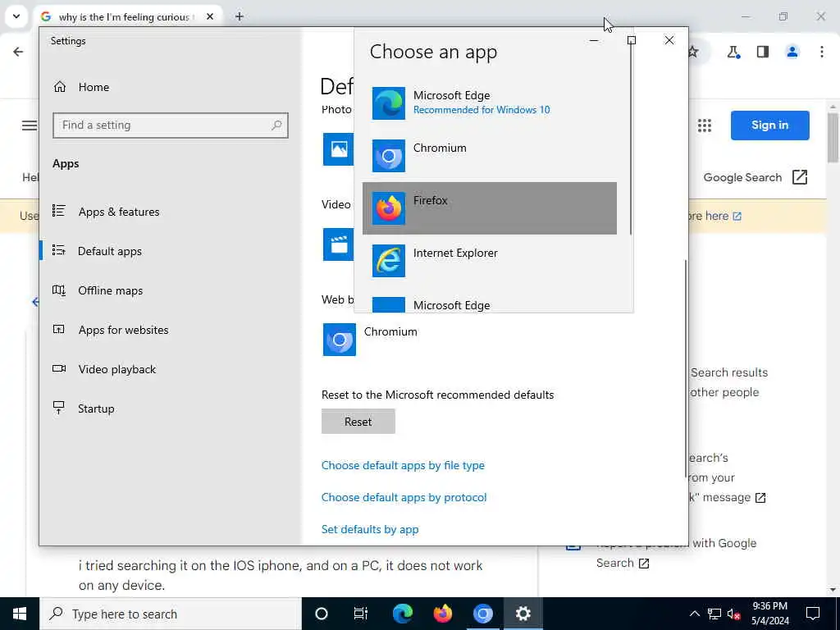Switch to Chromium on taskbar
Viewport: 840px width, 630px height.
482,614
